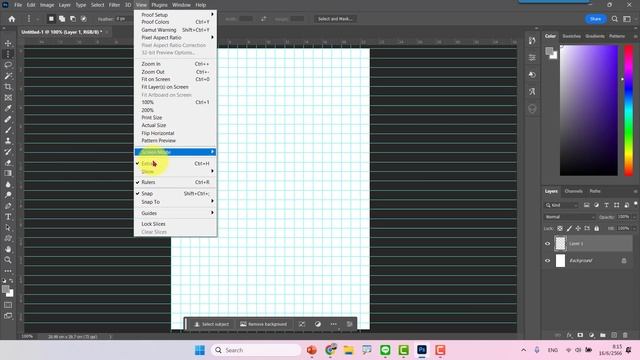Toggle lock image pixels brush icon
The image size is (640, 360).
(x=569, y=229)
